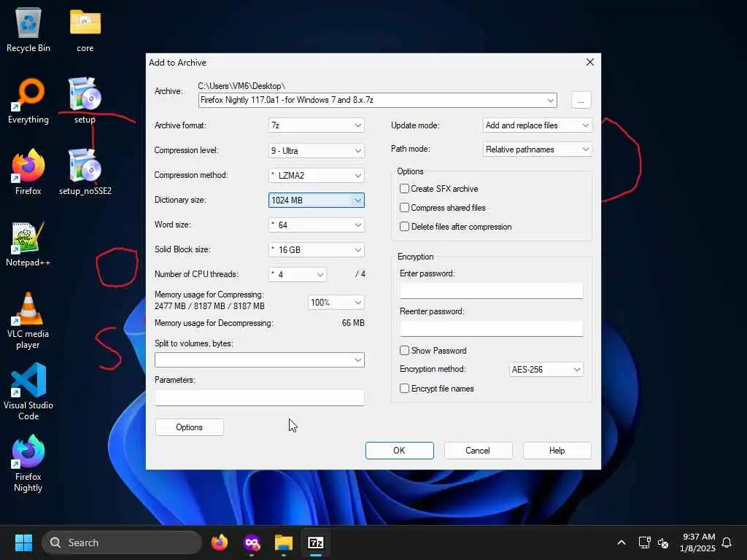Viewport: 747px width, 560px height.
Task: Click the Cancel button
Action: (478, 451)
